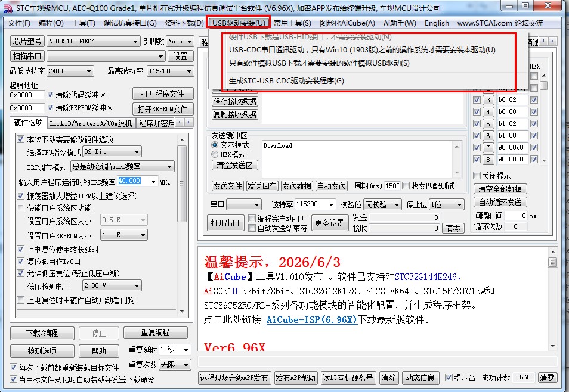Click 读取本机硬盘号 button
The height and width of the screenshot is (392, 569).
point(348,378)
